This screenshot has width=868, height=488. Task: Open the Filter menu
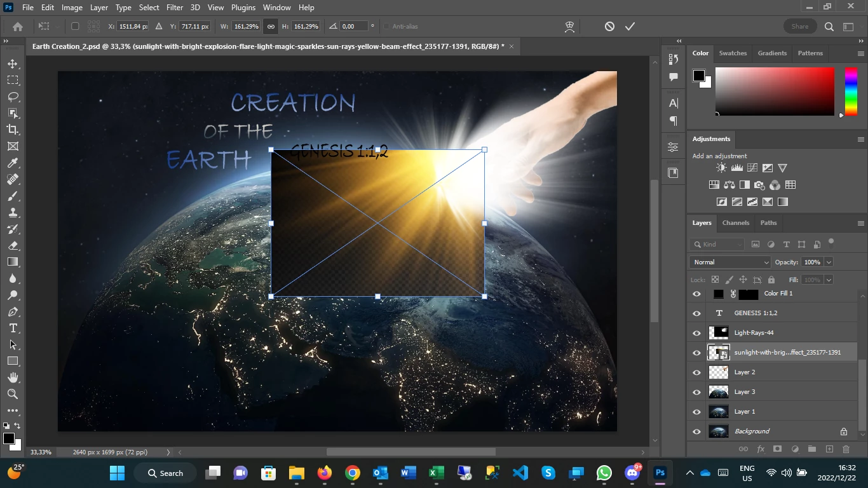tap(175, 8)
